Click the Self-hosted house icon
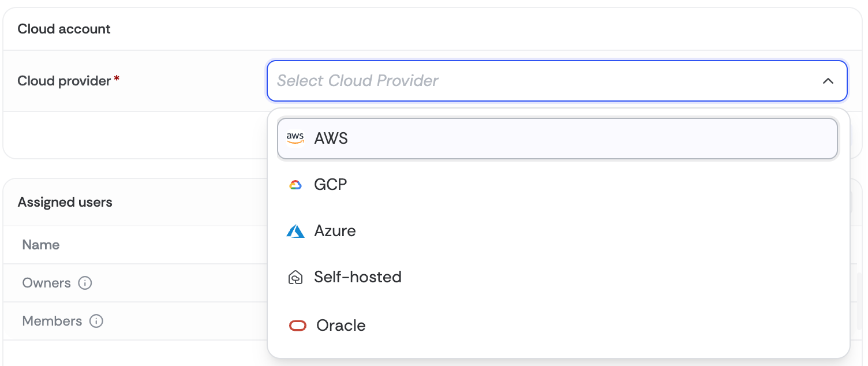This screenshot has width=868, height=366. 295,278
